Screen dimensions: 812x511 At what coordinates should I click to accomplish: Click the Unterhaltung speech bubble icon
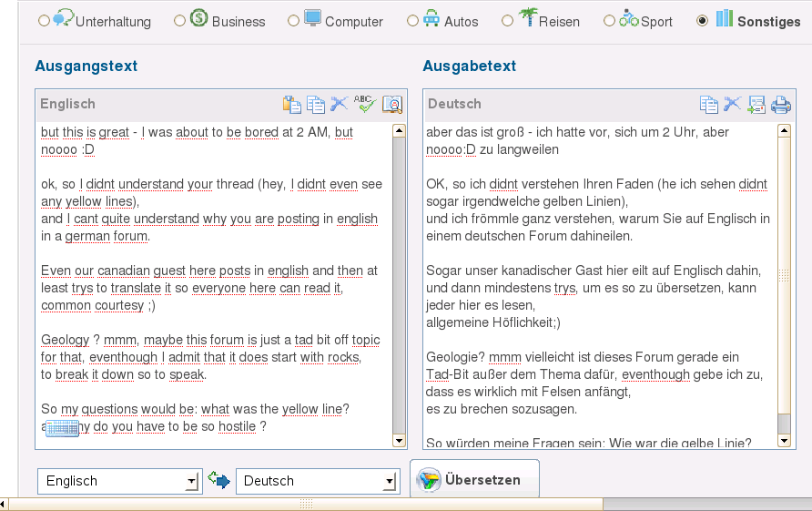click(64, 17)
